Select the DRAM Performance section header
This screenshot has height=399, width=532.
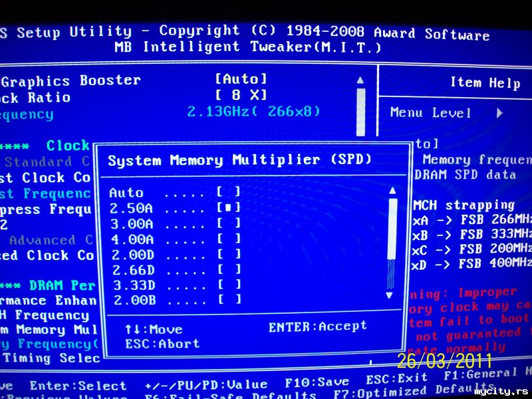(x=48, y=286)
